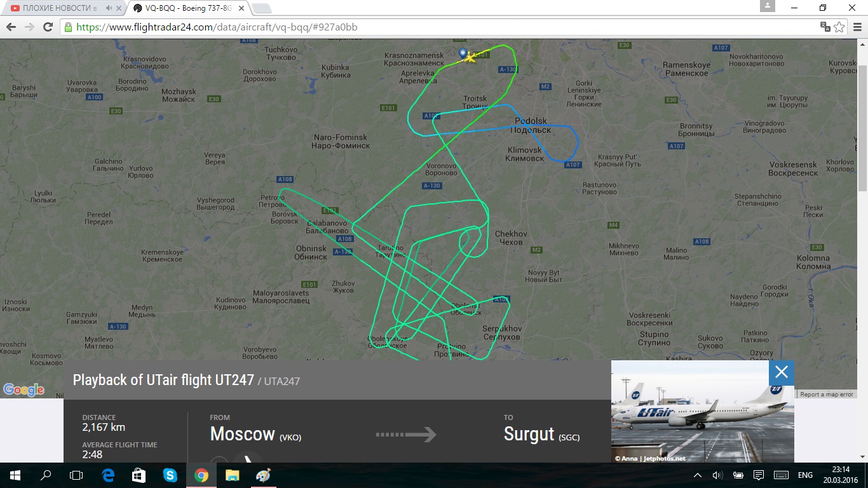Open the Chrome menu

point(855,27)
